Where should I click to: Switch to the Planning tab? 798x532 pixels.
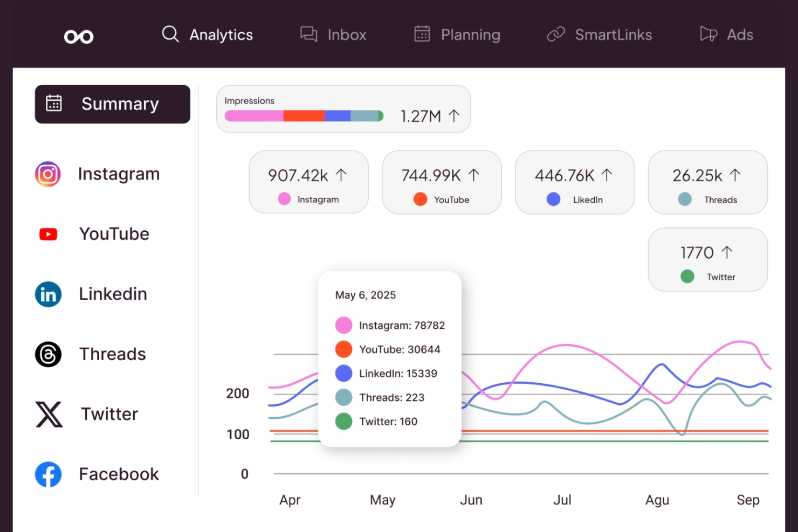click(x=457, y=34)
